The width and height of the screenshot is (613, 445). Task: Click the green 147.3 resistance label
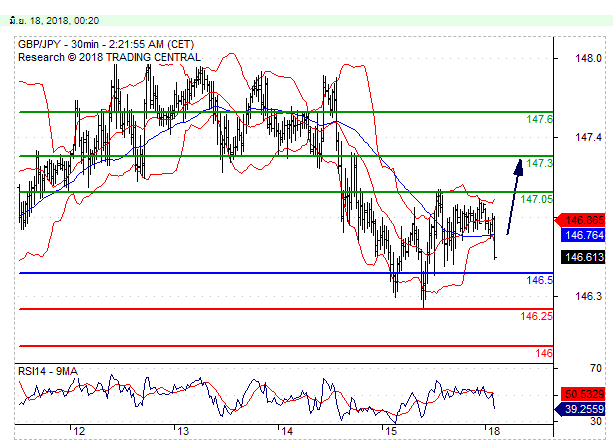pos(539,163)
